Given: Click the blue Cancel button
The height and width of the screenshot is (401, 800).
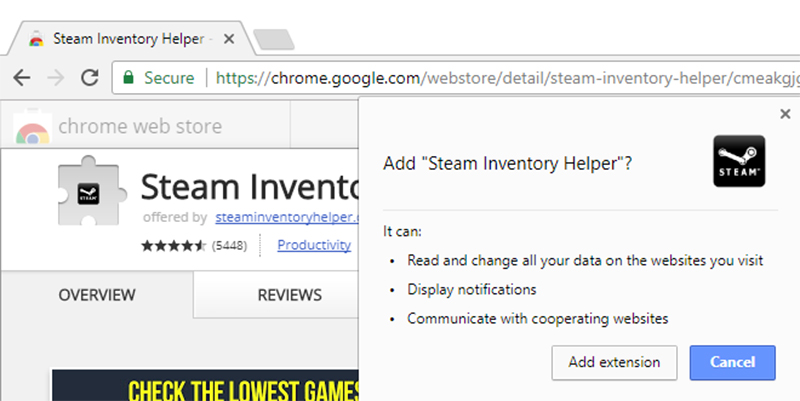Looking at the screenshot, I should pos(732,362).
